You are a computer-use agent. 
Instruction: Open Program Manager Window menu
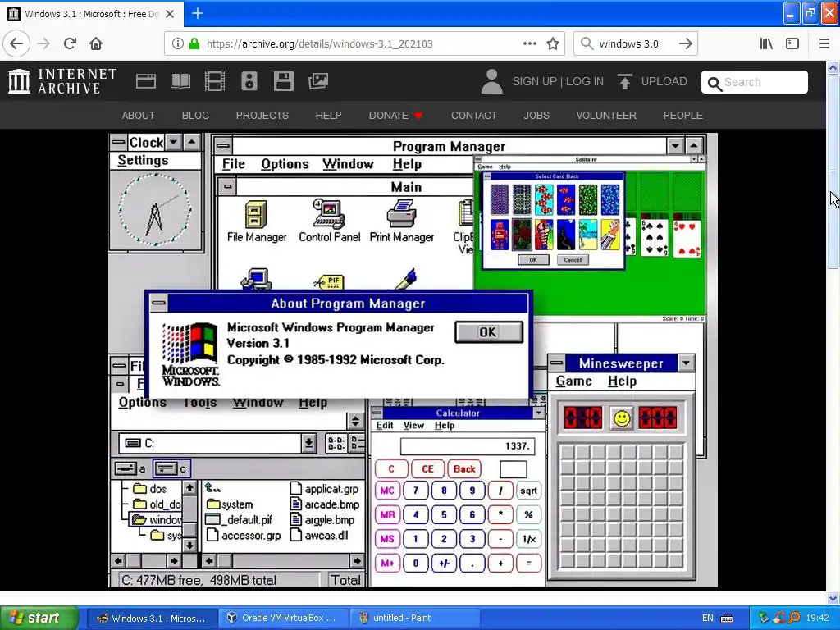point(348,164)
